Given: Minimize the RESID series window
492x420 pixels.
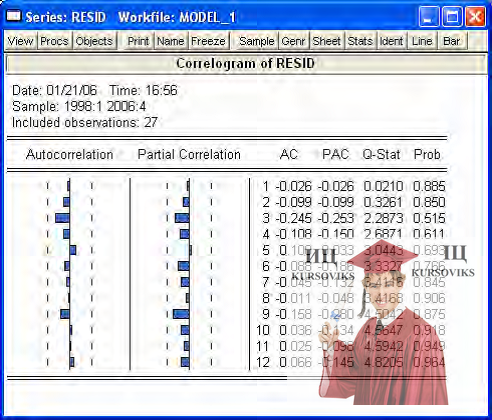Looking at the screenshot, I should pyautogui.click(x=429, y=17).
